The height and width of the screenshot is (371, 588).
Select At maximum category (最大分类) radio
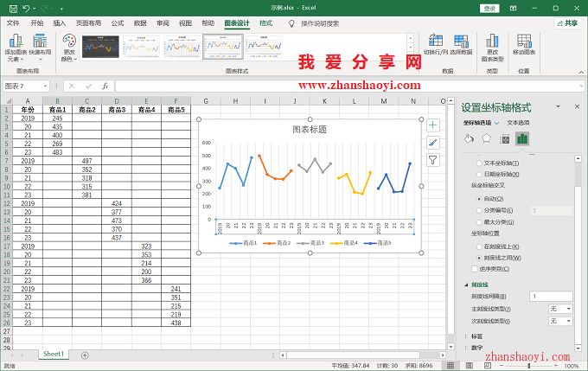[479, 222]
